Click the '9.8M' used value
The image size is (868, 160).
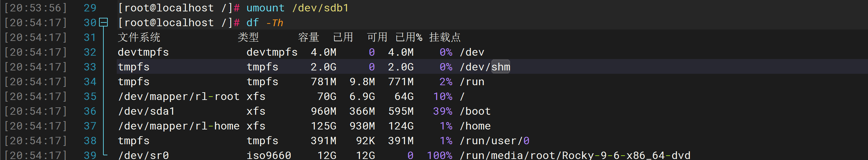pyautogui.click(x=362, y=82)
